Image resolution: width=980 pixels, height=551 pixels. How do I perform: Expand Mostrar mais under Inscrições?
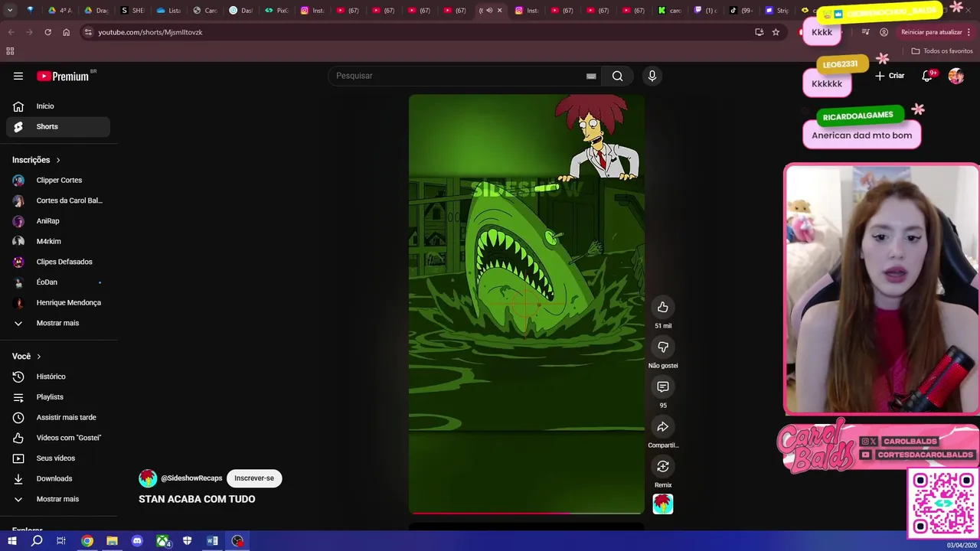click(58, 323)
